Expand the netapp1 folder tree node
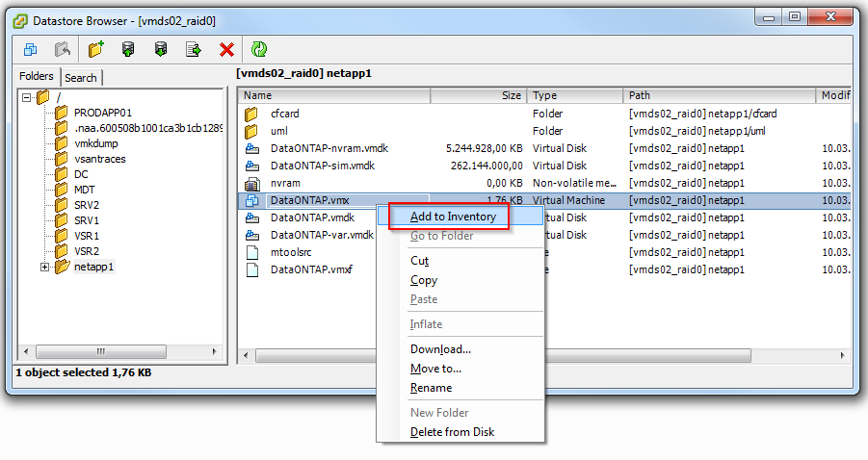Viewport: 868px width, 460px height. pos(45,267)
